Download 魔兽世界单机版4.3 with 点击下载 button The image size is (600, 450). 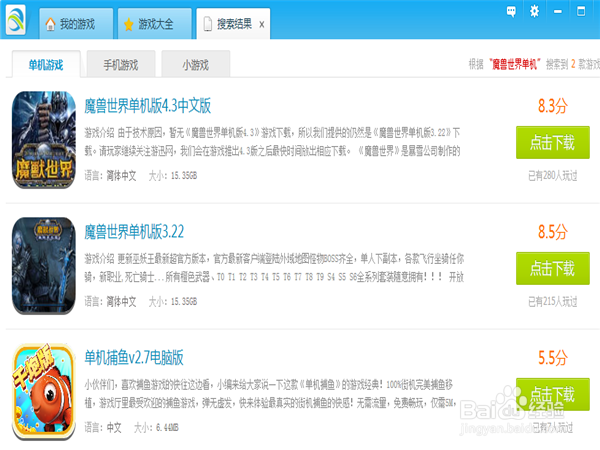click(x=553, y=142)
